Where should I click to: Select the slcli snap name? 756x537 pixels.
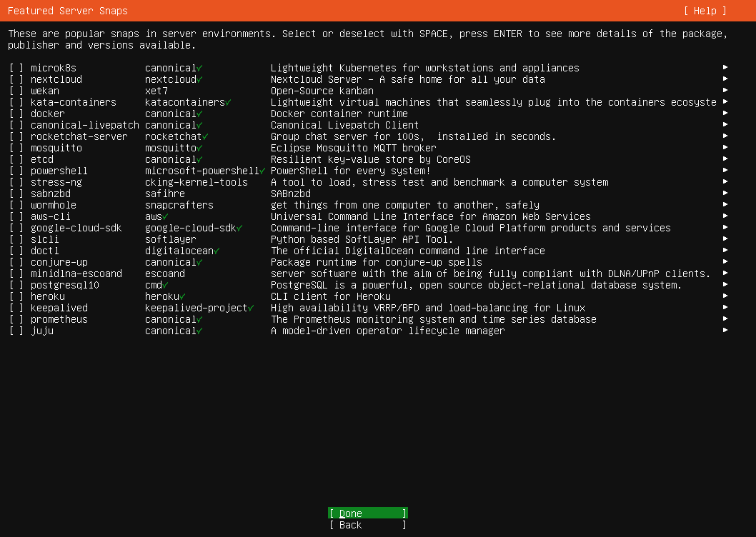click(45, 239)
